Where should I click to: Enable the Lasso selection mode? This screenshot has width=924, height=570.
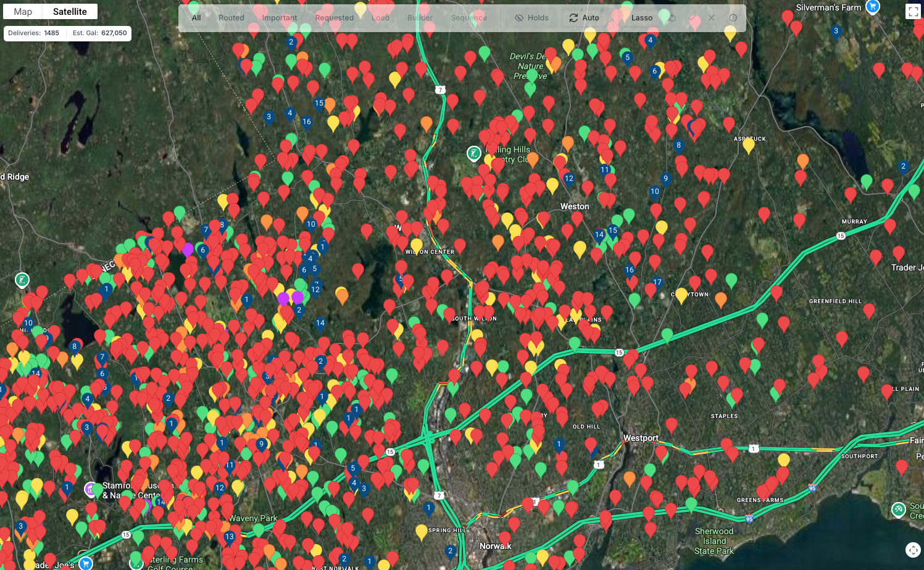[x=641, y=18]
